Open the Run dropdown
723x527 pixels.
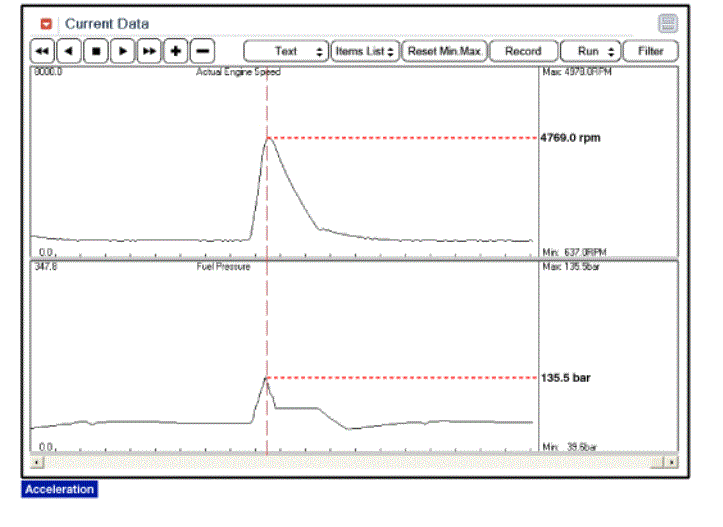tap(590, 51)
